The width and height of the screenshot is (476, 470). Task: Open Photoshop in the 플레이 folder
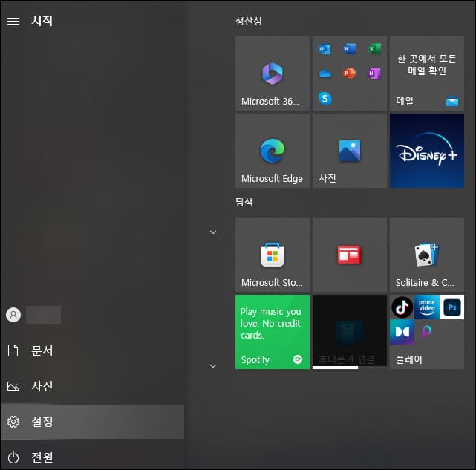[x=451, y=307]
